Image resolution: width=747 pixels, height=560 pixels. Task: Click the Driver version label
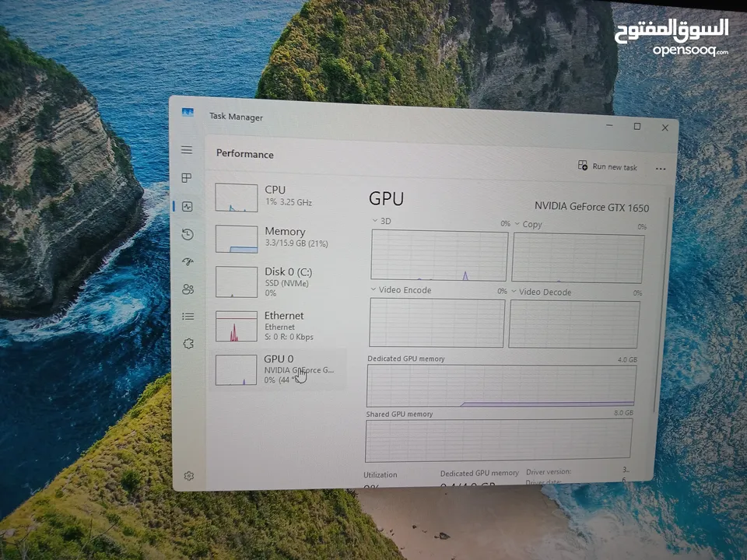pyautogui.click(x=549, y=472)
